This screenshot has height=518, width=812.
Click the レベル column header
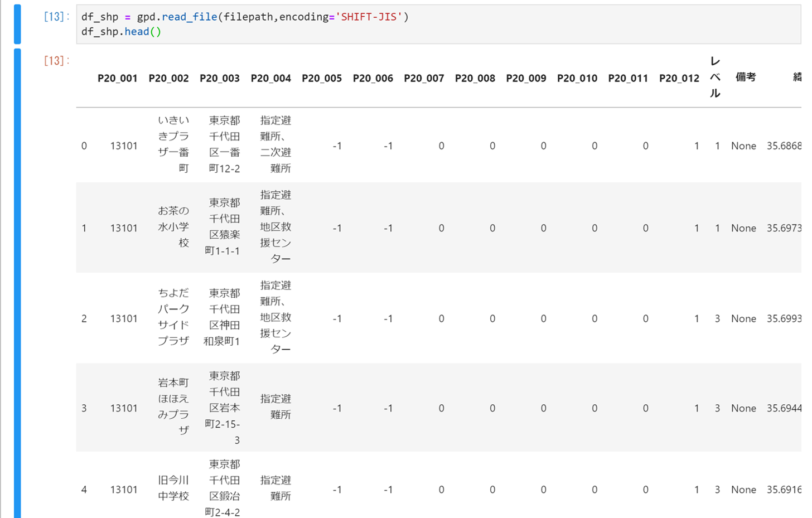715,78
